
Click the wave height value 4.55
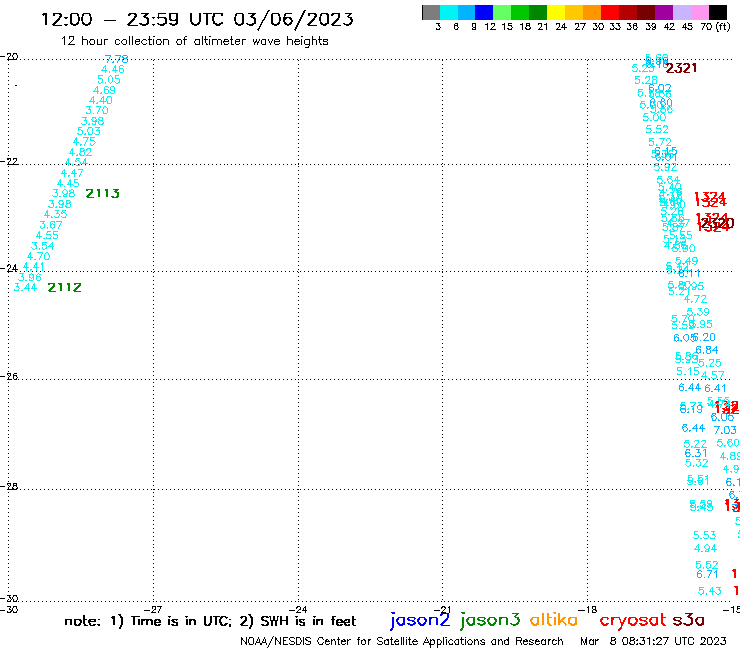47,236
